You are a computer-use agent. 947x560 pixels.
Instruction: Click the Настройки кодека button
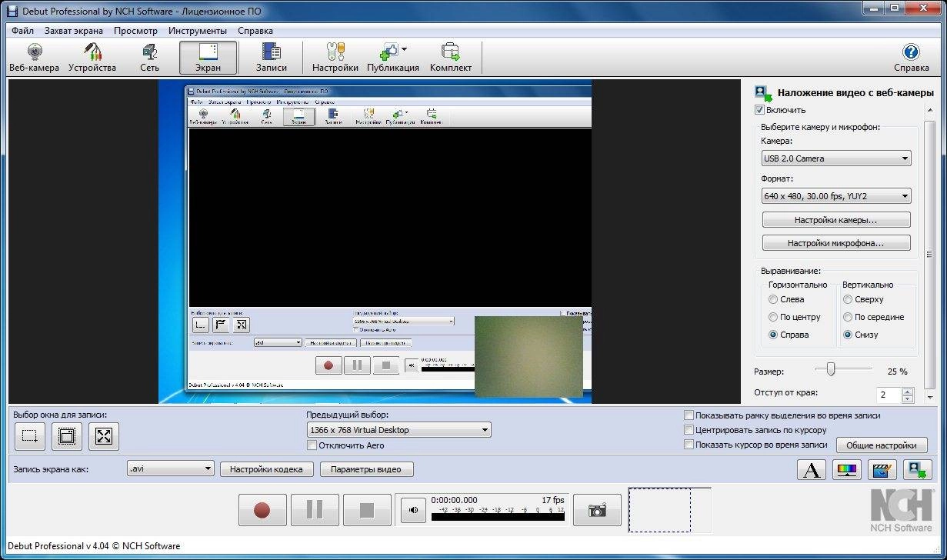pyautogui.click(x=267, y=469)
